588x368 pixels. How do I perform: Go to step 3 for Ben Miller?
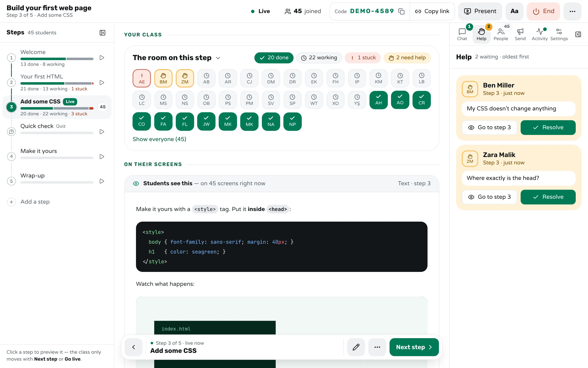pyautogui.click(x=489, y=127)
